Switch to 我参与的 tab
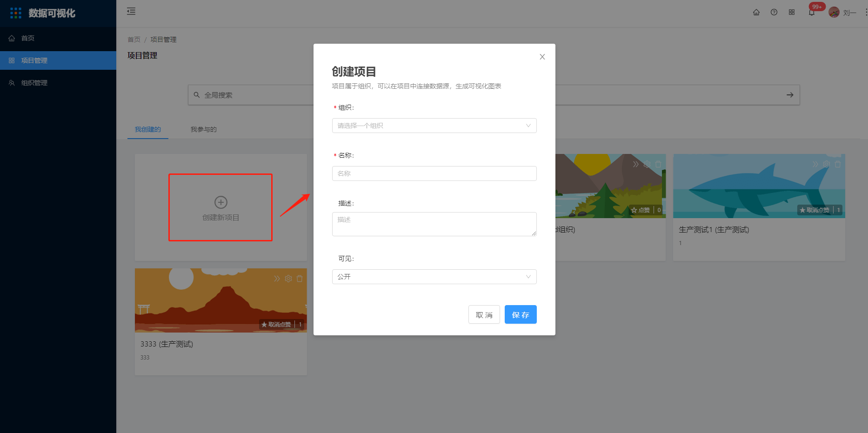 [204, 129]
